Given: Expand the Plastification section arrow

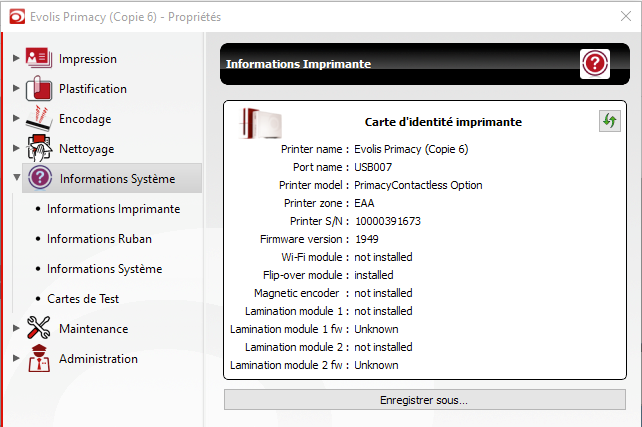Looking at the screenshot, I should [x=16, y=88].
